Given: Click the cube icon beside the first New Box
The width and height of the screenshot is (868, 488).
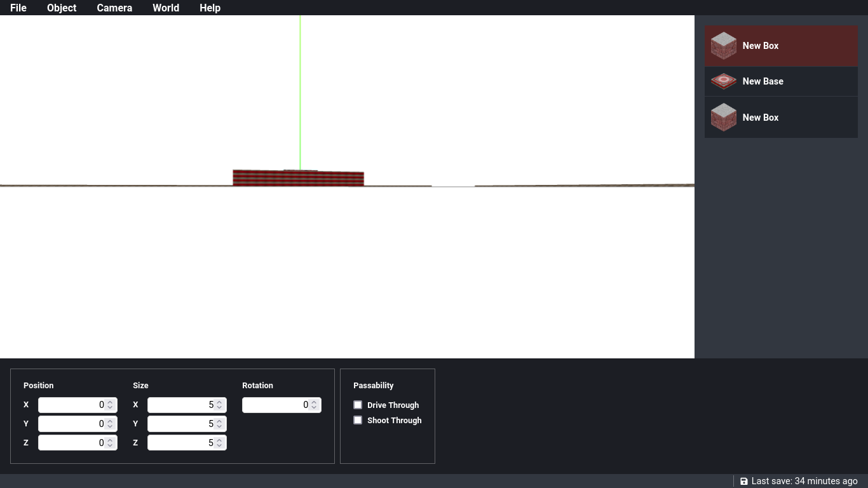Looking at the screenshot, I should coord(723,45).
